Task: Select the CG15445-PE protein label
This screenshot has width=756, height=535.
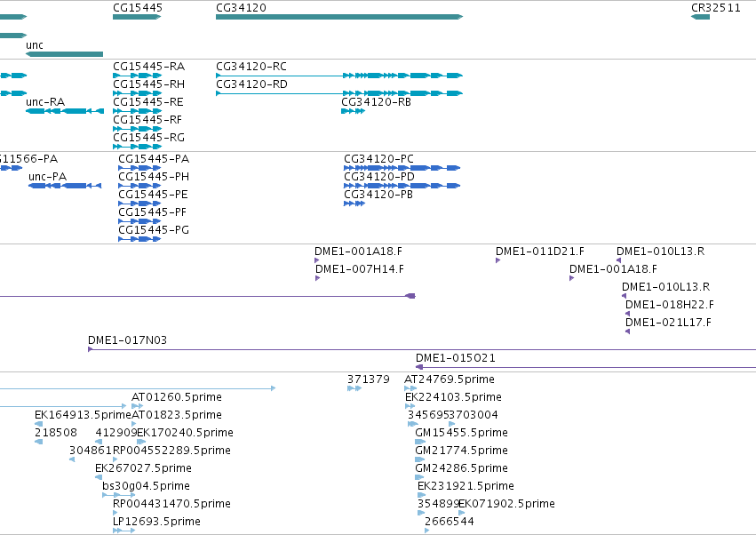Action: (x=154, y=195)
